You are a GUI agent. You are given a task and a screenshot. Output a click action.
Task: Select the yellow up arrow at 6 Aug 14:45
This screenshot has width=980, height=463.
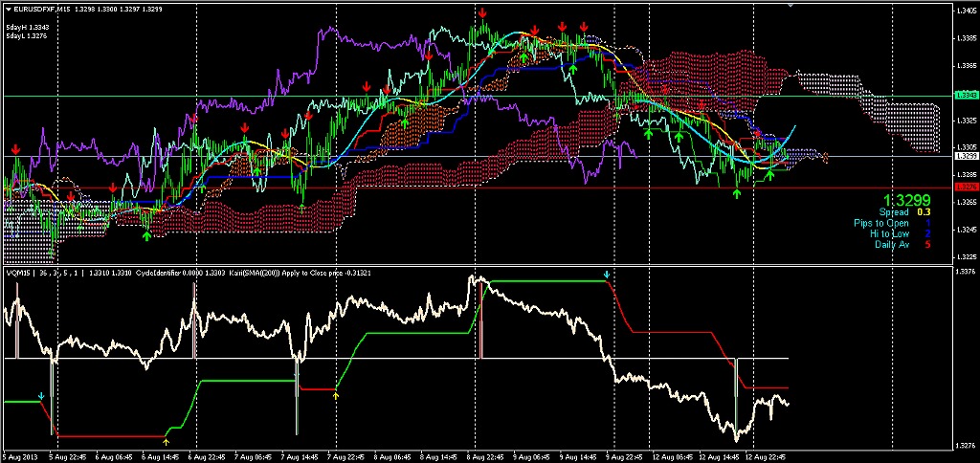[x=166, y=442]
